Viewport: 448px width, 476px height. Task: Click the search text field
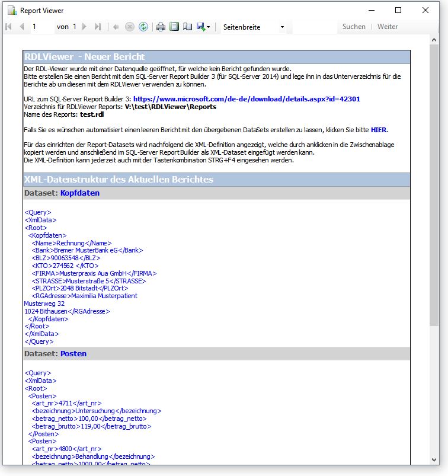coord(314,27)
